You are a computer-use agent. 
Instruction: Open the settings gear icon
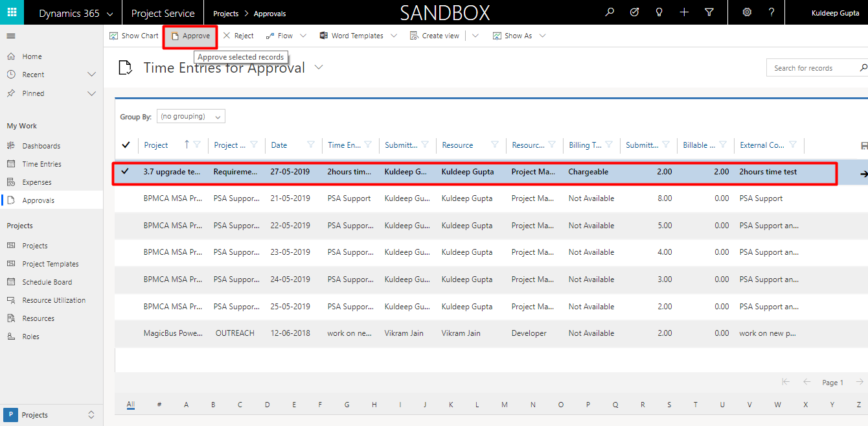(x=747, y=12)
